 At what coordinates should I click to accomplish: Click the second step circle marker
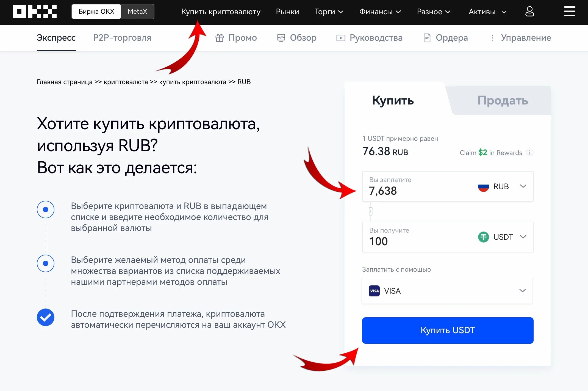point(46,263)
